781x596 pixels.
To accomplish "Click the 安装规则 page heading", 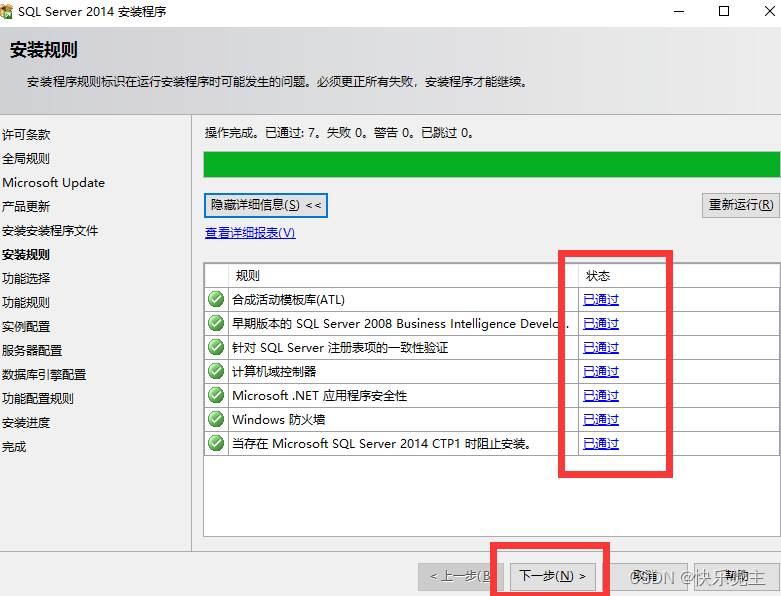I will pyautogui.click(x=43, y=50).
